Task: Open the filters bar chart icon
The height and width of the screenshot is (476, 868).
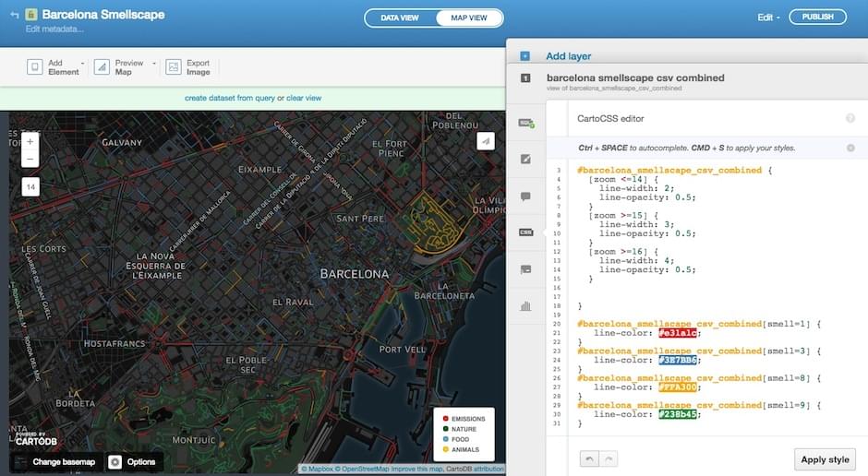Action: coord(525,306)
